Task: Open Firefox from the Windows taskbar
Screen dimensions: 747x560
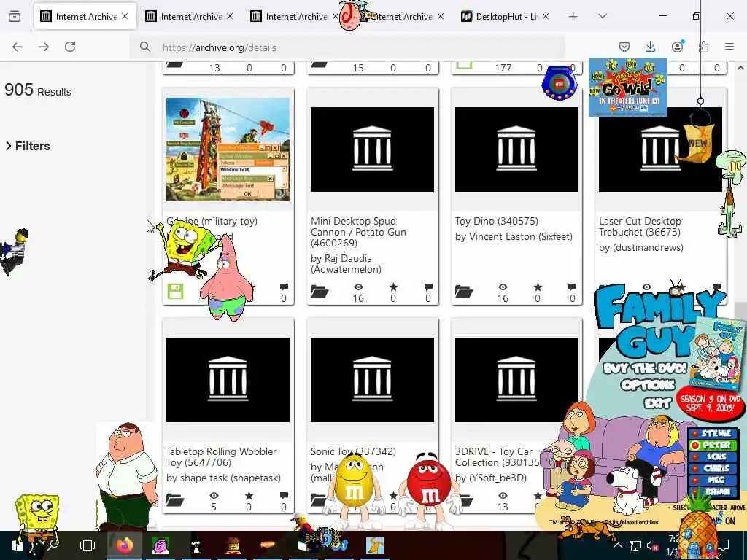Action: [125, 545]
